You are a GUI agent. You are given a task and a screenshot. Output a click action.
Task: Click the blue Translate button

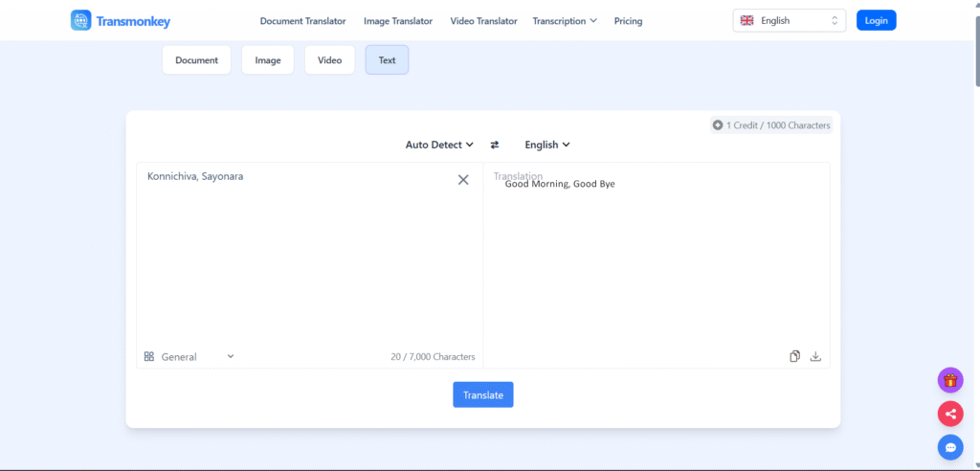click(x=483, y=394)
